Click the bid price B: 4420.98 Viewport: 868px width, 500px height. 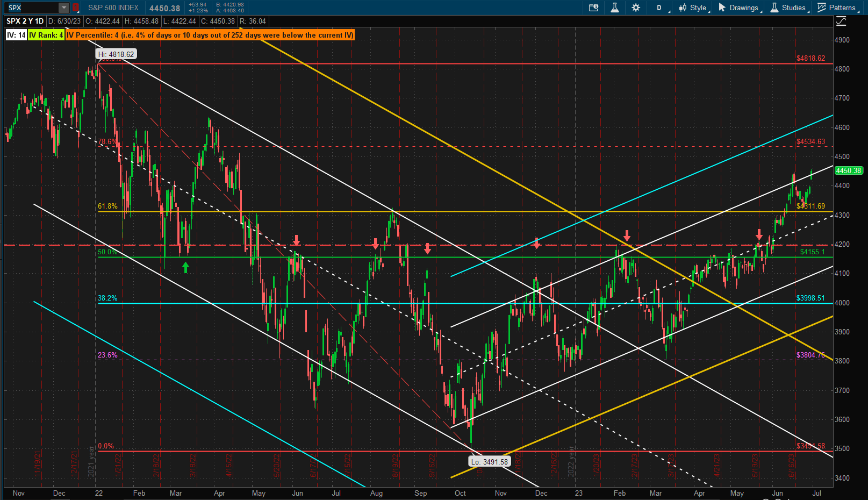click(x=229, y=5)
